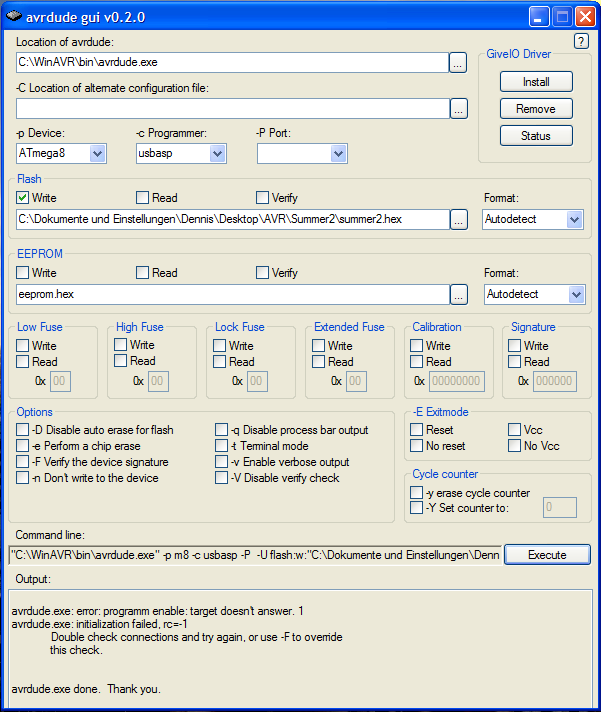The height and width of the screenshot is (712, 601).
Task: Enable -D Disable auto erase for flash
Action: [22, 430]
